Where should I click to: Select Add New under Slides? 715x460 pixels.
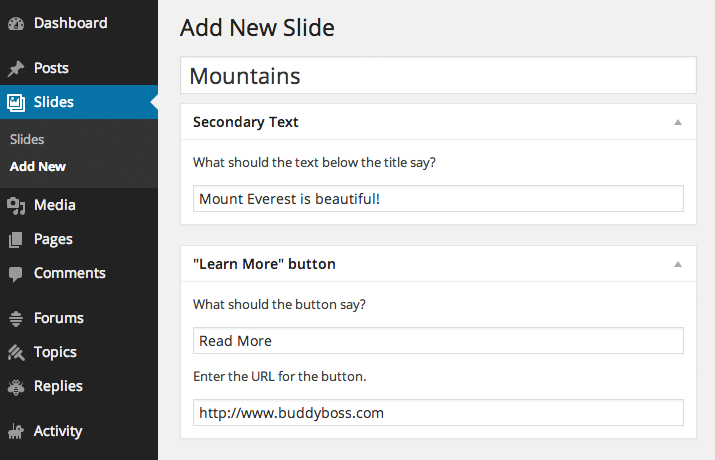pos(38,167)
